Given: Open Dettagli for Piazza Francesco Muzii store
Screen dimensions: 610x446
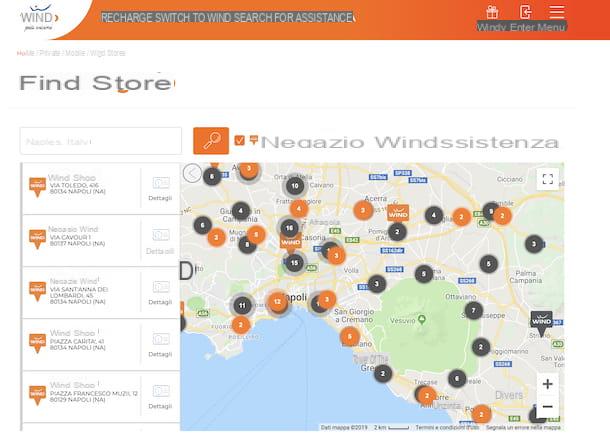Looking at the screenshot, I should pyautogui.click(x=160, y=397).
